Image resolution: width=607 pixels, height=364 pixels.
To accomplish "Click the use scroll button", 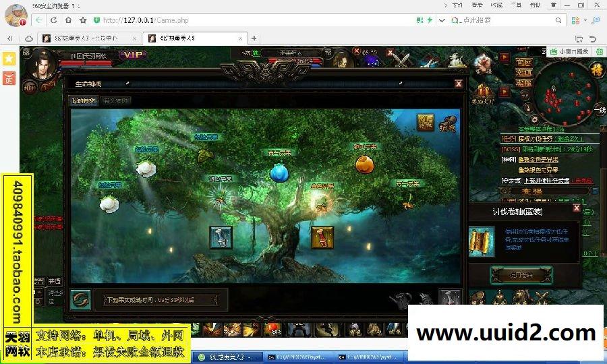I will click(521, 275).
